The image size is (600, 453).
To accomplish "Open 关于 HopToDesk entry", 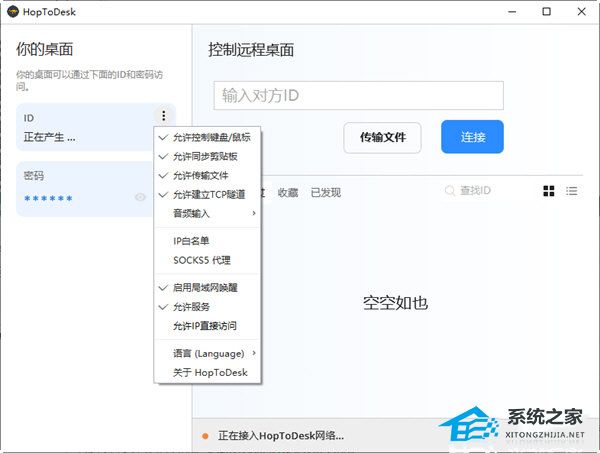I will click(x=207, y=372).
